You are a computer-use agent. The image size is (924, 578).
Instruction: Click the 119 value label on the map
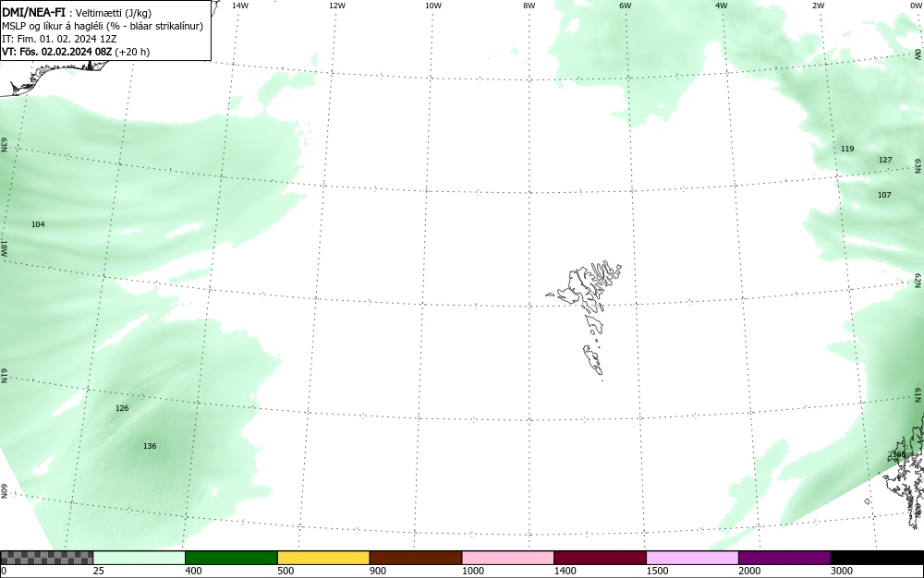tap(847, 149)
